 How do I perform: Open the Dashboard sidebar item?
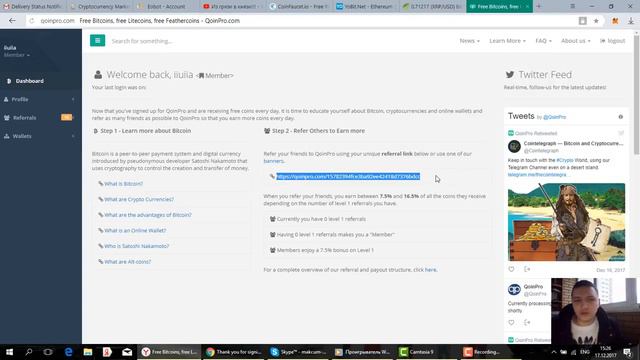click(x=41, y=81)
